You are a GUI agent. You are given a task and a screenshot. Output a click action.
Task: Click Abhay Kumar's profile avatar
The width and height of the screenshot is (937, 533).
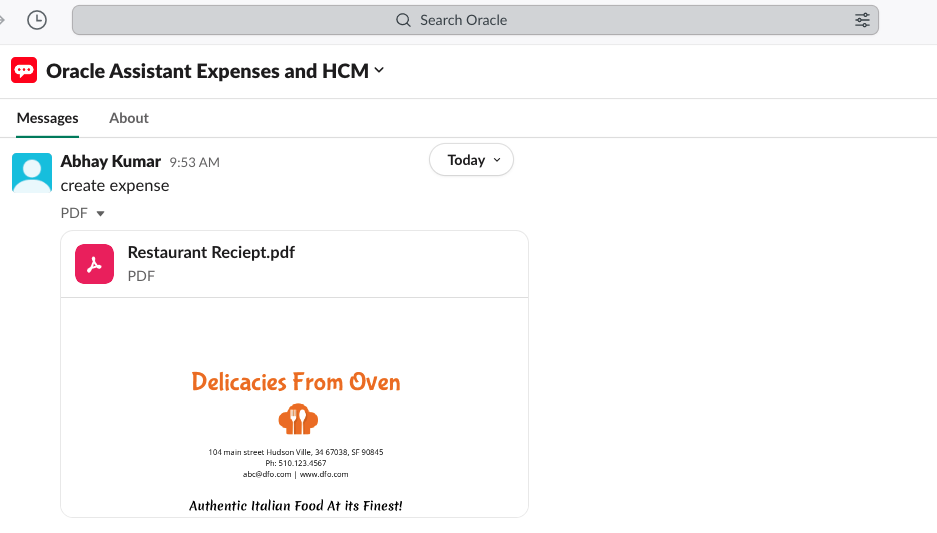point(31,172)
